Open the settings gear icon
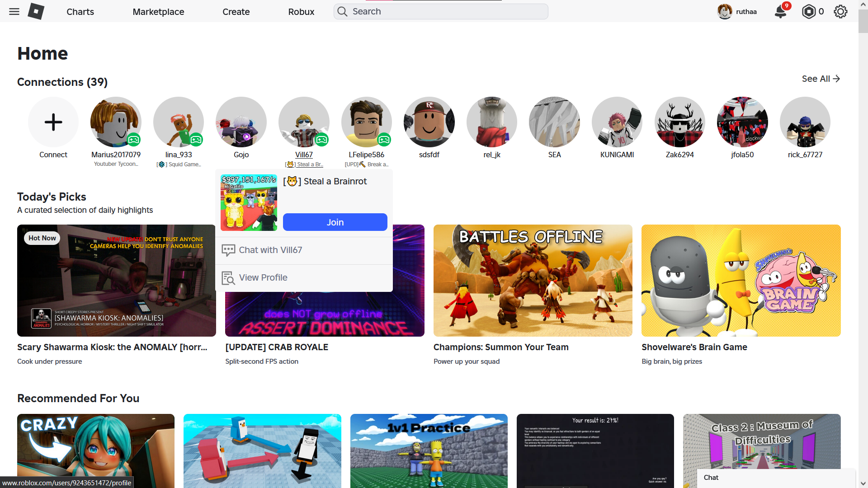 pos(840,11)
